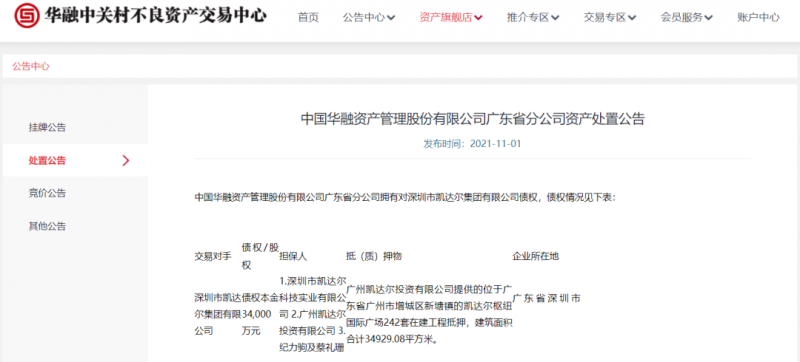Click the 深圳市凯达尔集团有限公司 counterparty cell
Screen dimensions: 800x362
point(218,314)
